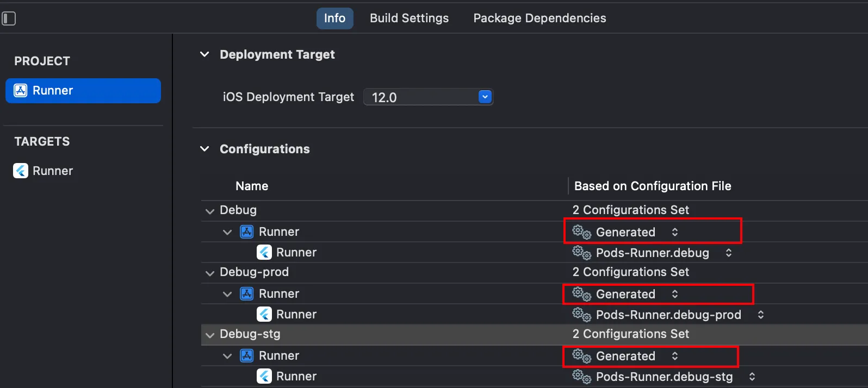Open the iOS Deployment Target dropdown
868x388 pixels.
(x=485, y=97)
